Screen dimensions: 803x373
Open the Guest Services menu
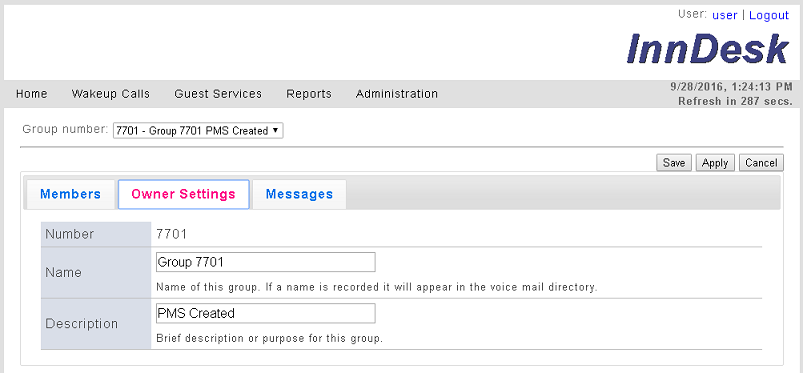tap(218, 94)
